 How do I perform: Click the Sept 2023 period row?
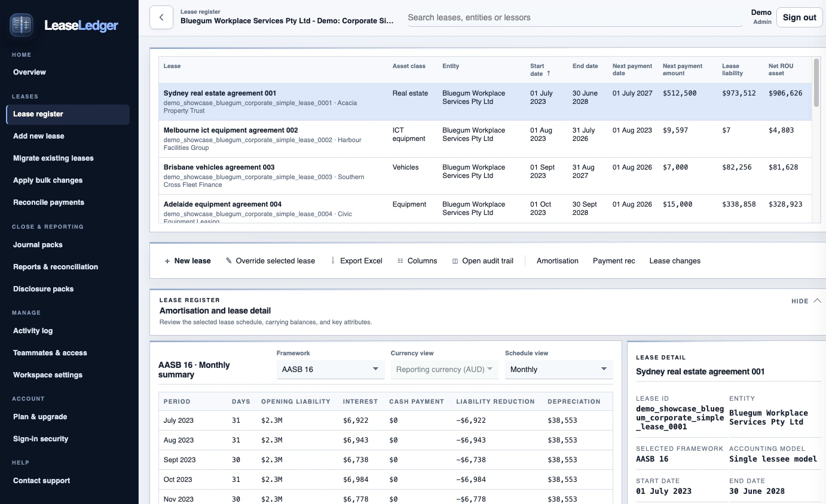[386, 460]
